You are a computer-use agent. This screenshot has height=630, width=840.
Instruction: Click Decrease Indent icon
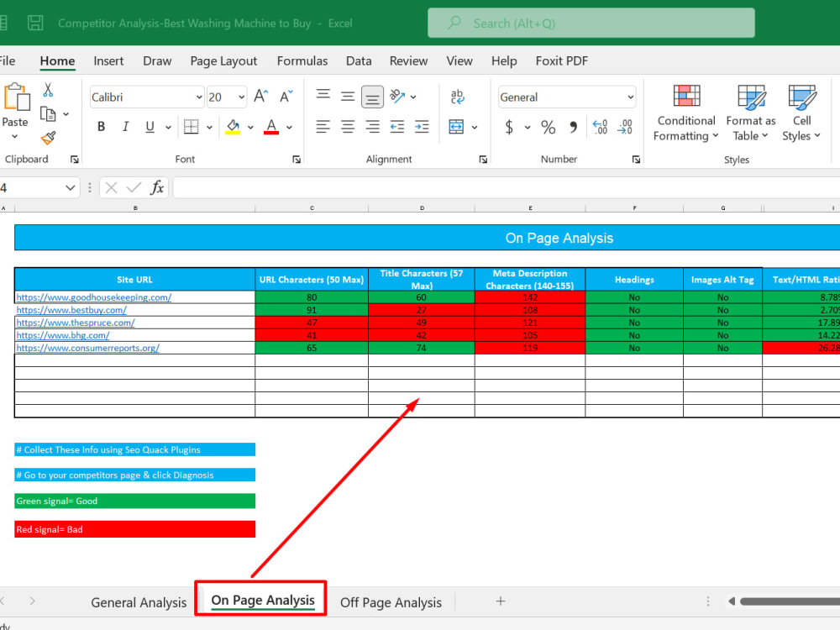click(x=397, y=127)
